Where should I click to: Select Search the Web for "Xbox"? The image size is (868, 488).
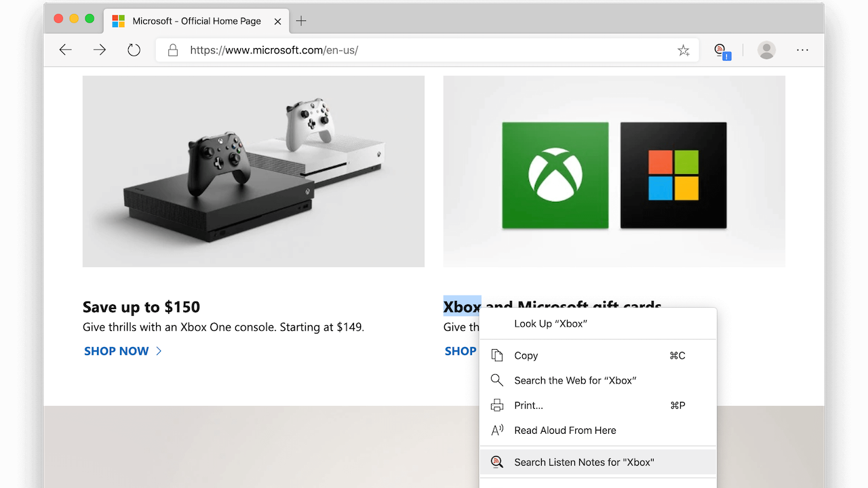[x=597, y=380]
